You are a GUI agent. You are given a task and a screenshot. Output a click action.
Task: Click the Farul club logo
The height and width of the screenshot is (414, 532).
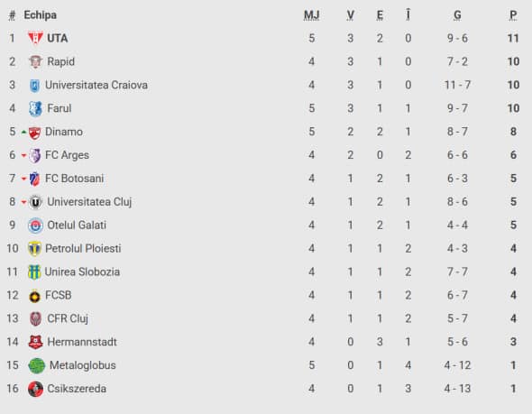tap(35, 108)
